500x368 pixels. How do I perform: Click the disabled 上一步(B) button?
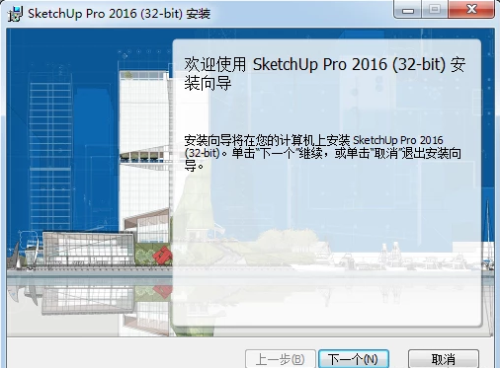(280, 359)
